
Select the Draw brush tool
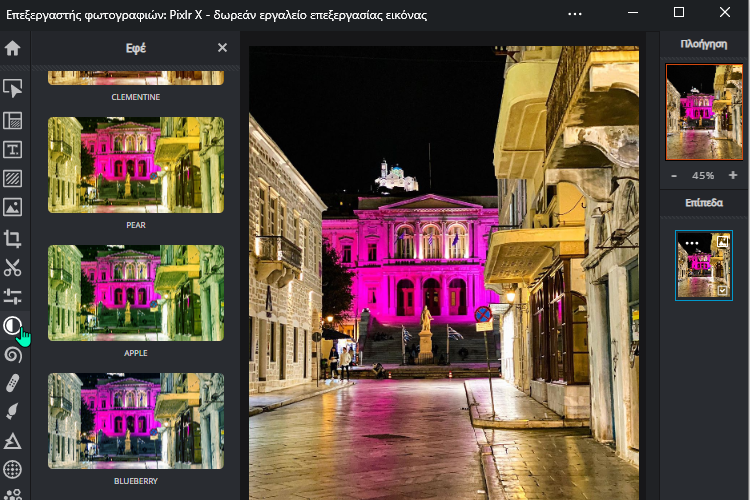pyautogui.click(x=13, y=412)
